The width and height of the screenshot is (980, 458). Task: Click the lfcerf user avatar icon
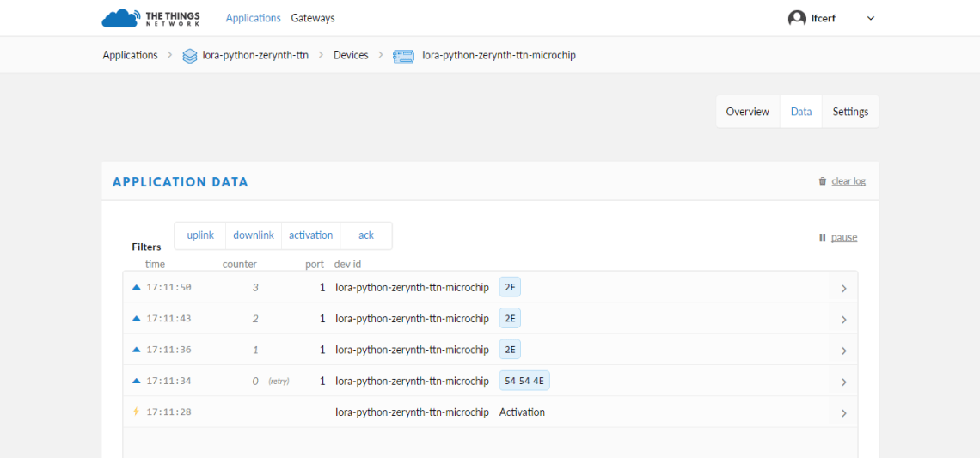pos(797,18)
